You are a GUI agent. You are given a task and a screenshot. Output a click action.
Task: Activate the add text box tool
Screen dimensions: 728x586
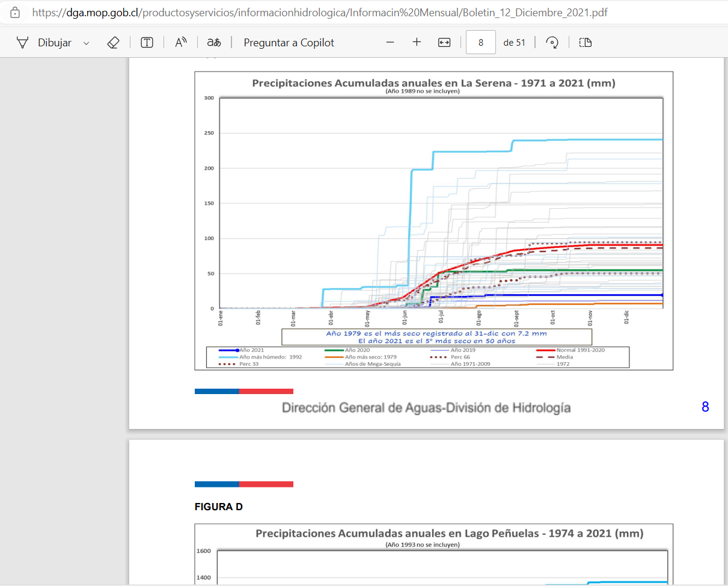tap(147, 42)
